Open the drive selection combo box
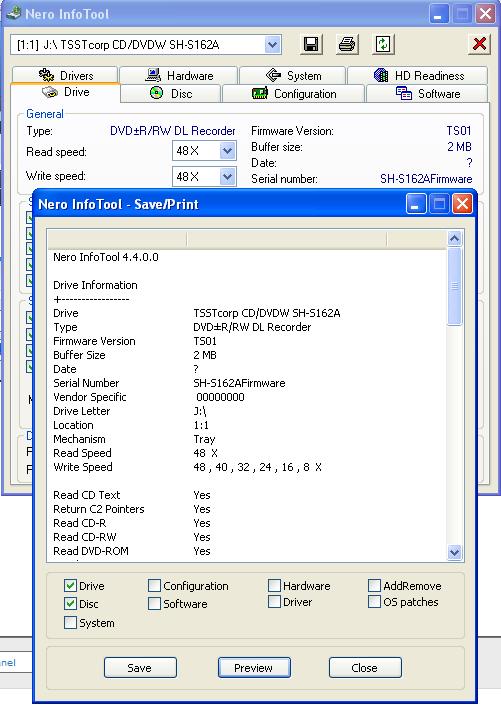The height and width of the screenshot is (707, 501). 146,45
